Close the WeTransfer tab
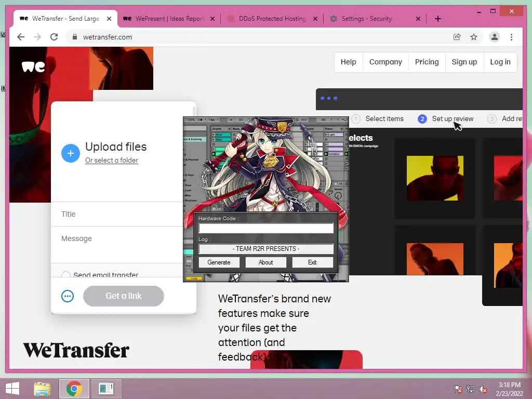This screenshot has height=399, width=532. point(109,19)
